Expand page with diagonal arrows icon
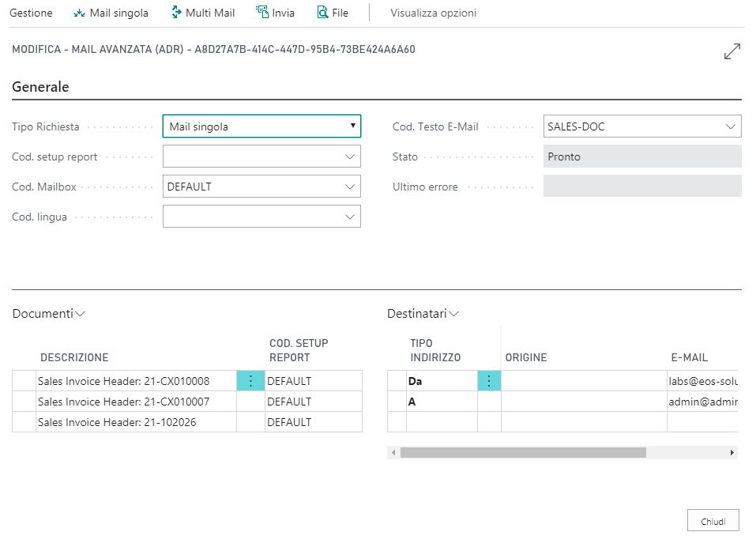This screenshot has width=756, height=547. (x=732, y=52)
